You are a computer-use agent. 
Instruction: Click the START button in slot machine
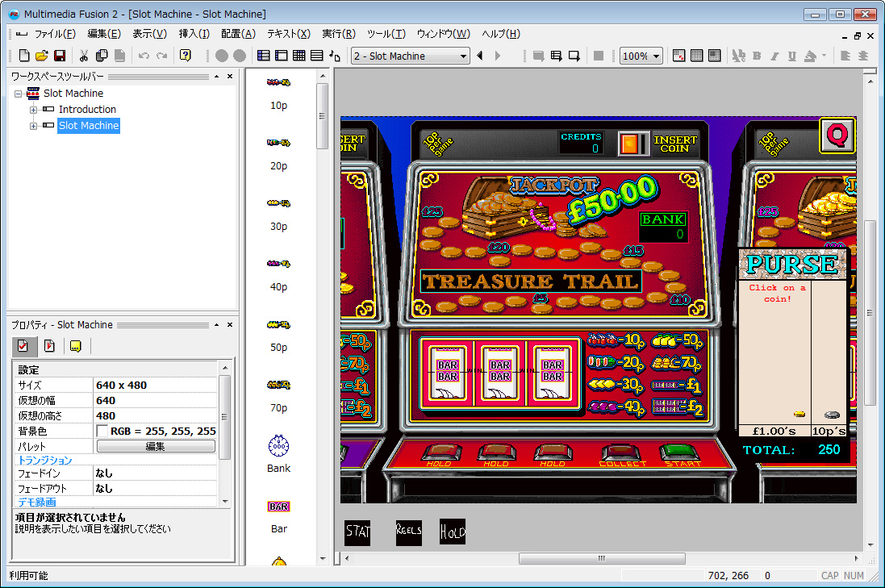[683, 453]
